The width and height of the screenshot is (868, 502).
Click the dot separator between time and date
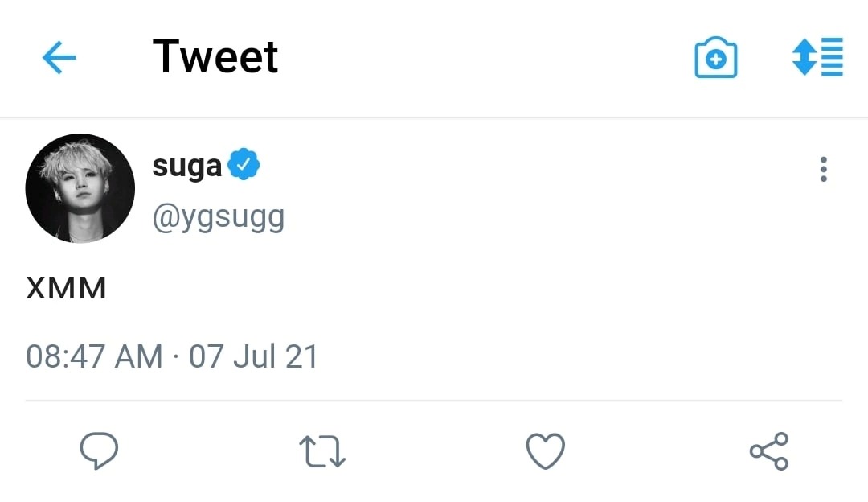176,356
